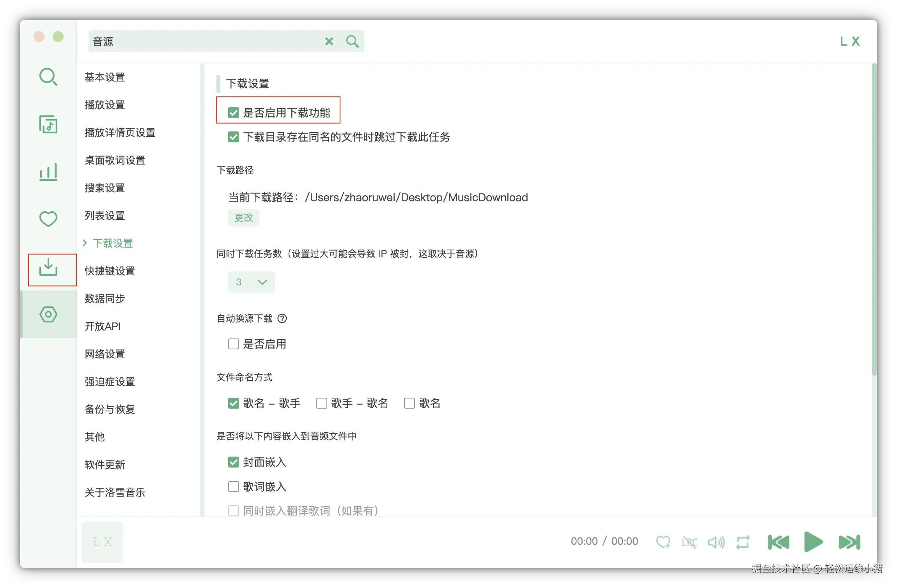Go to 快捷键设置 section

(110, 271)
